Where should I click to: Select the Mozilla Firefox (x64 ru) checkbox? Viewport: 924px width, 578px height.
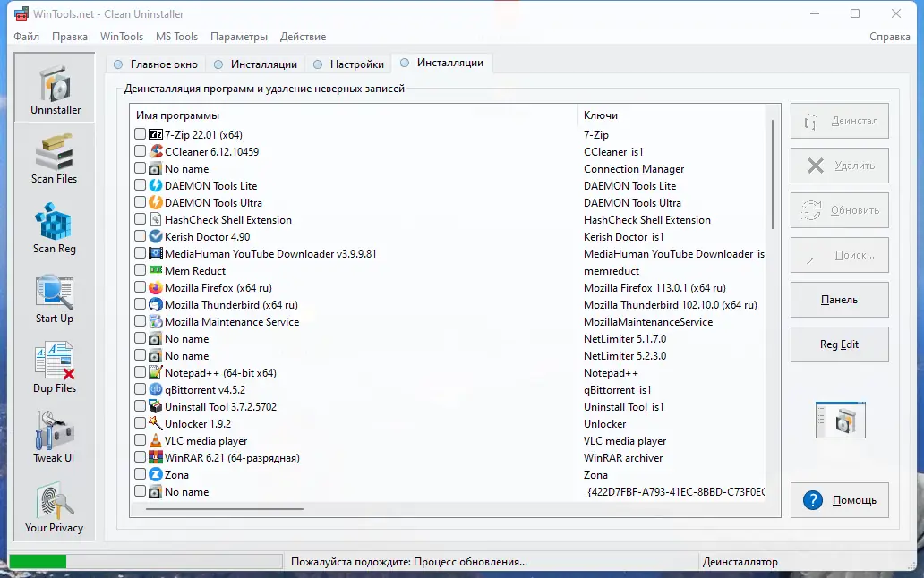140,287
